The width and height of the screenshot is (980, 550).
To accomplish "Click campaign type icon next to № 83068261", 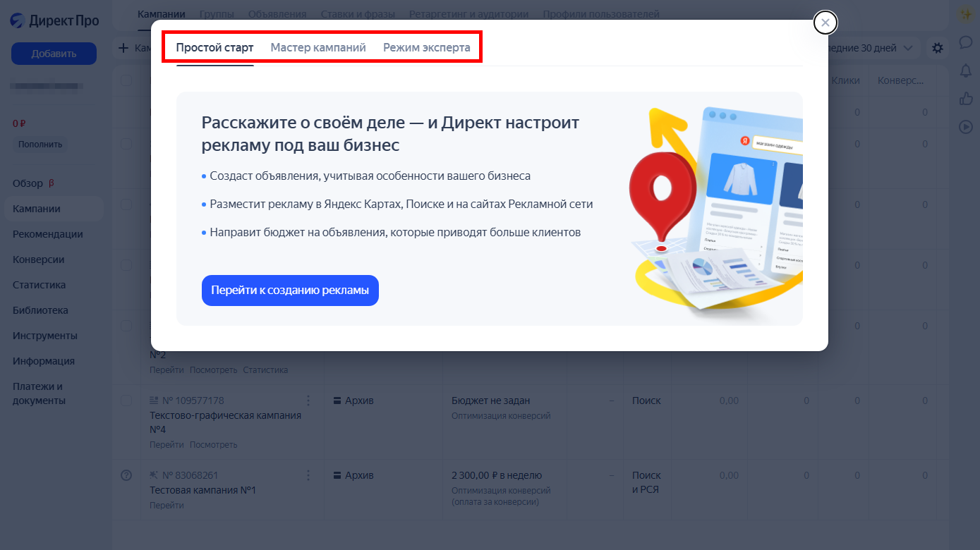I will coord(155,475).
